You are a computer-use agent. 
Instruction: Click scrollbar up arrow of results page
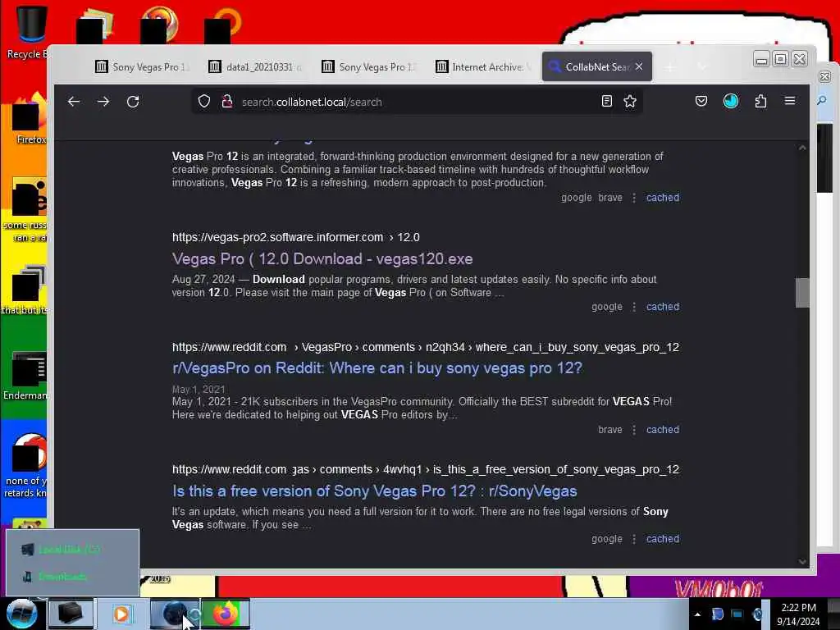click(802, 148)
